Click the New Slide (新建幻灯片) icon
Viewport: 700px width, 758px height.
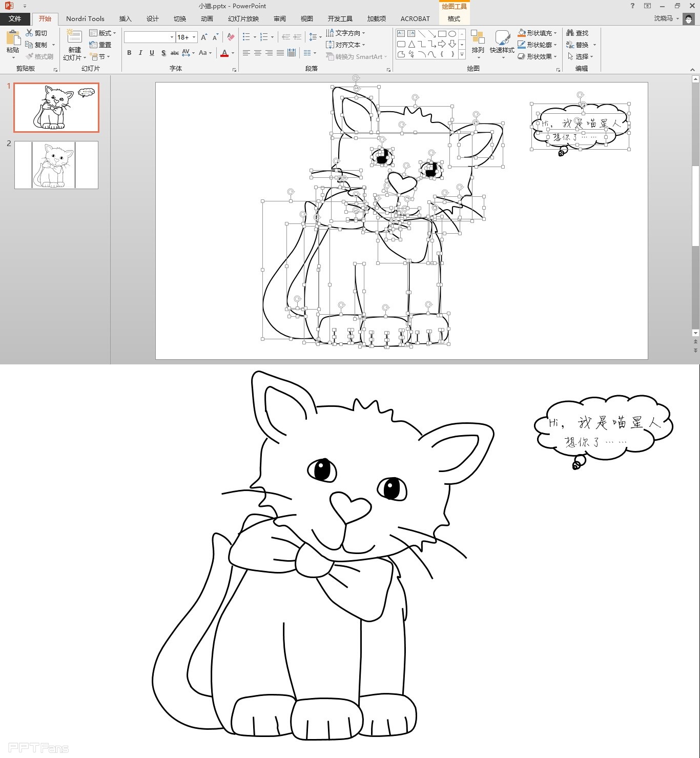click(x=74, y=37)
